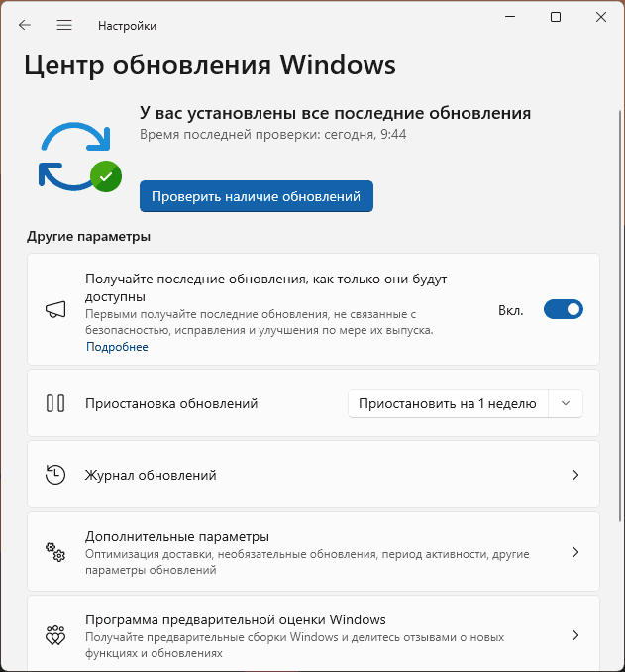The width and height of the screenshot is (625, 672).
Task: Maximize the Settings window
Action: (556, 17)
